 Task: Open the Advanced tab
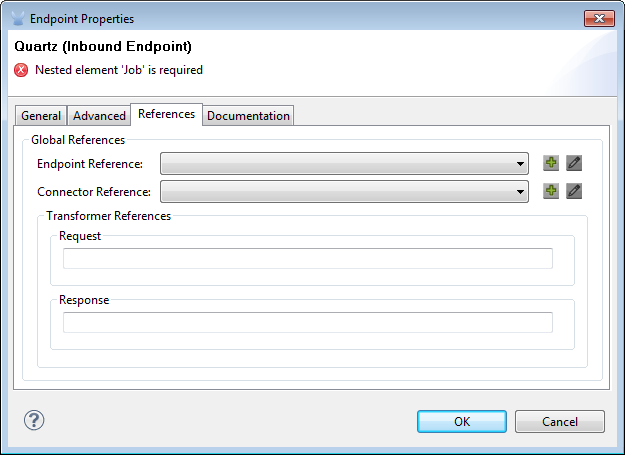click(100, 116)
